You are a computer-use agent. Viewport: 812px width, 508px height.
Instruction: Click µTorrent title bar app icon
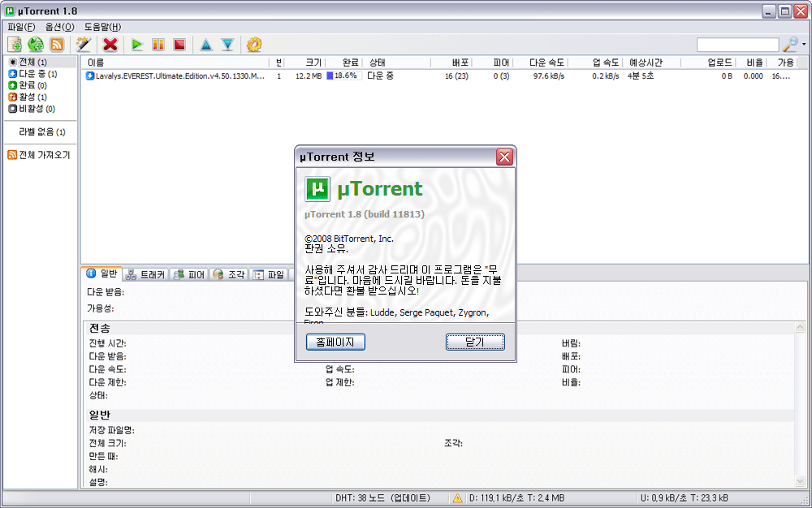coord(10,11)
